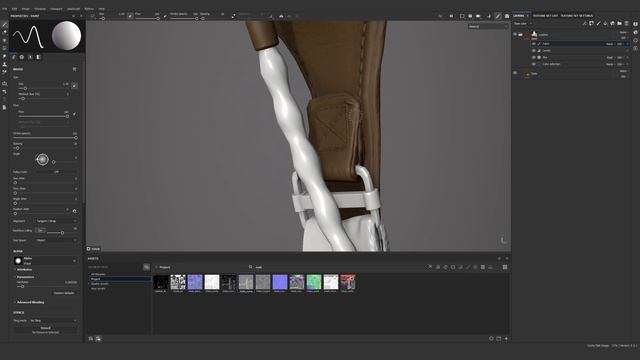Image resolution: width=640 pixels, height=360 pixels.
Task: Open the viewport Material mode dropdown
Action: [x=488, y=27]
